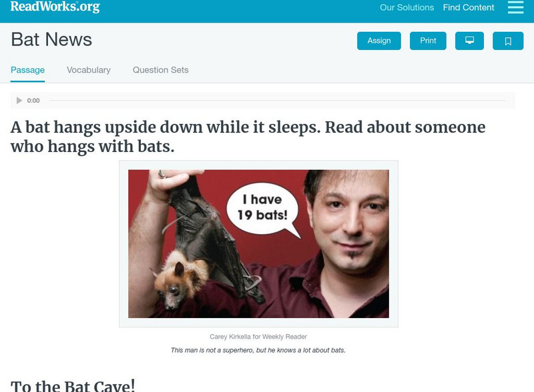Click the Print button
The image size is (534, 392).
click(428, 41)
